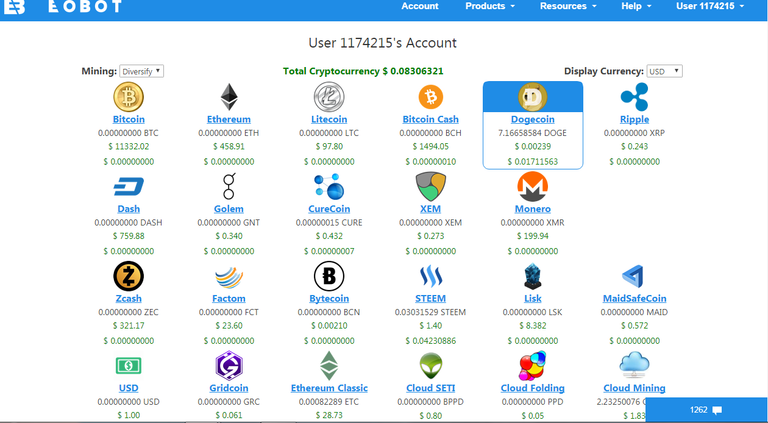Select the Zcash link
768x423 pixels.
[128, 299]
